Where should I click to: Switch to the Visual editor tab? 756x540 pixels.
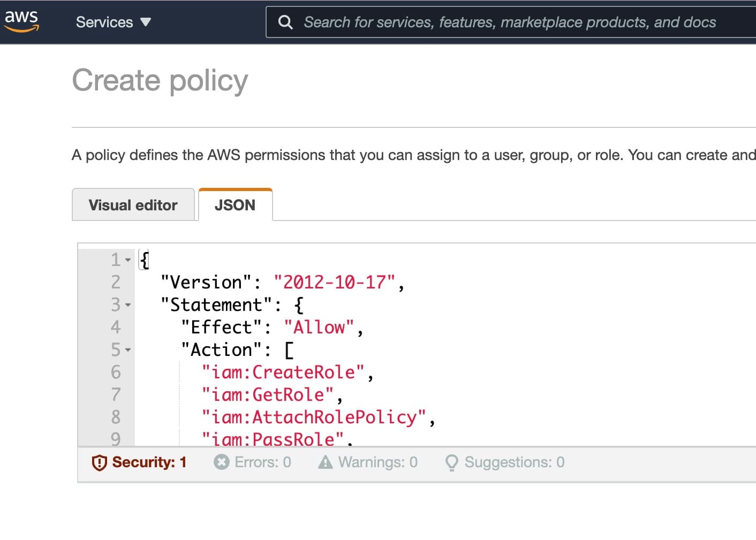(x=133, y=205)
